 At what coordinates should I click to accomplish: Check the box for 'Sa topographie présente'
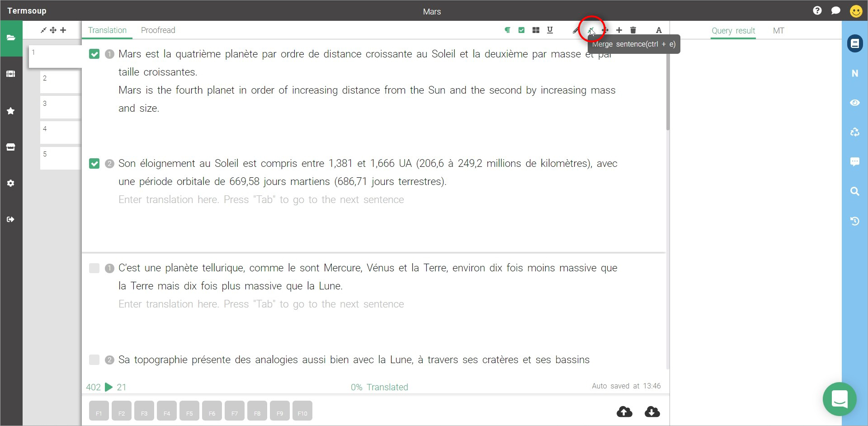pos(94,360)
